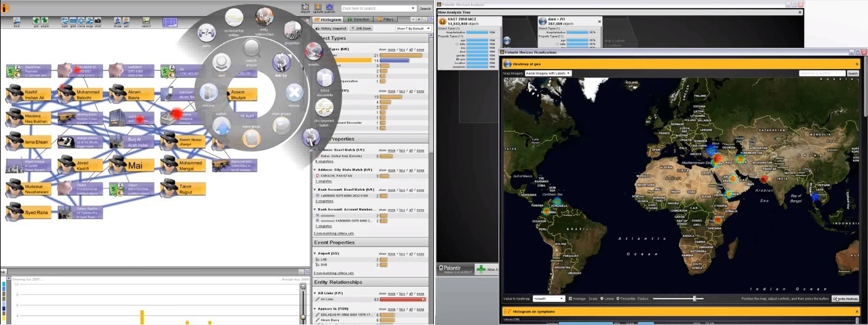
Task: Switch to the Selection tab
Action: coord(358,20)
